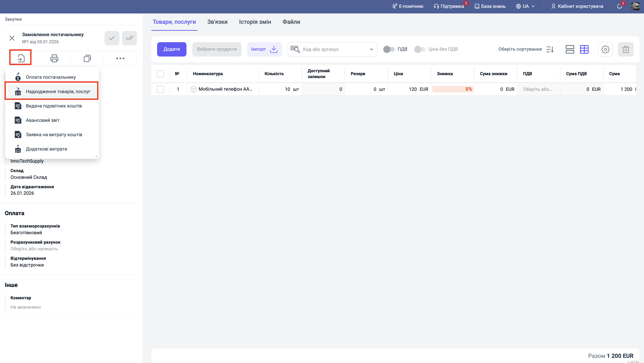This screenshot has height=363, width=644.
Task: Click the print document icon
Action: click(54, 58)
